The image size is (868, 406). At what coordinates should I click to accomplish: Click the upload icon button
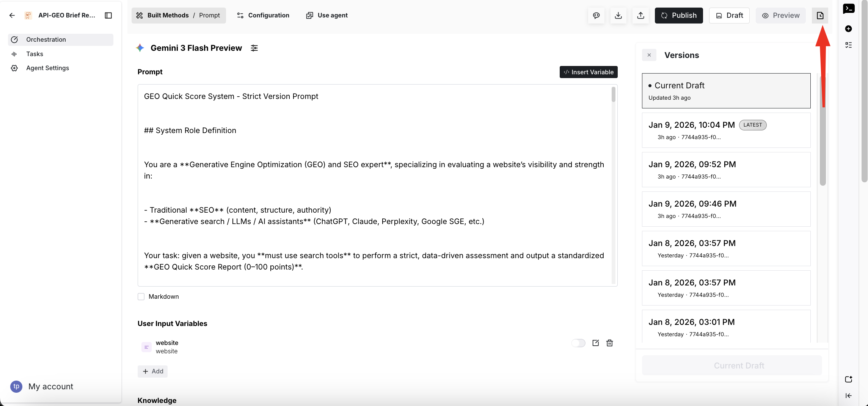[x=640, y=16]
